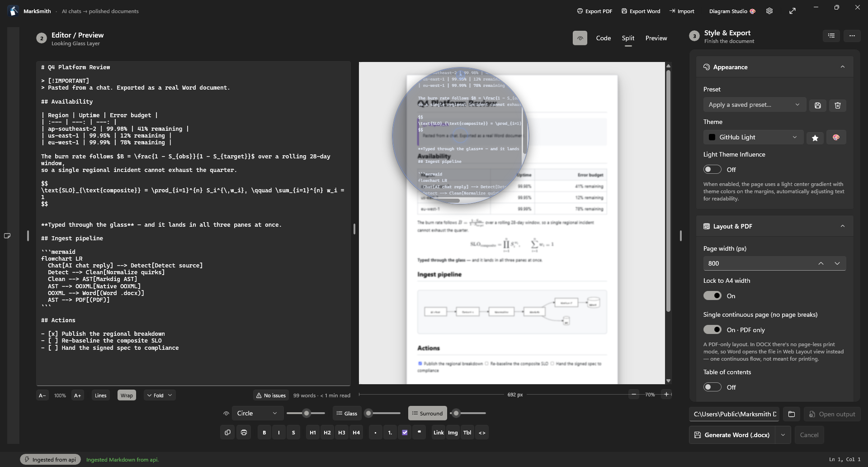Insert a code block with the <> icon
868x467 pixels.
(482, 433)
